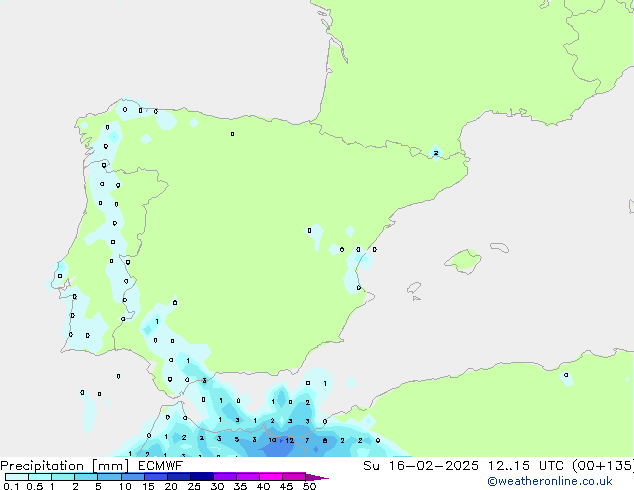Click the legend label '40'
This screenshot has height=490, width=634.
click(263, 486)
